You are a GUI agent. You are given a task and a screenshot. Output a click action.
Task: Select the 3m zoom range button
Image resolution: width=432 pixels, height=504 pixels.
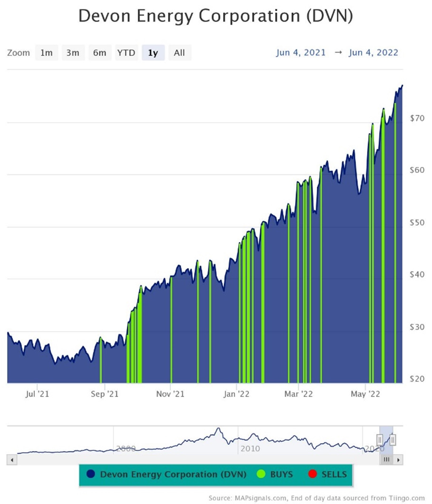pyautogui.click(x=73, y=53)
